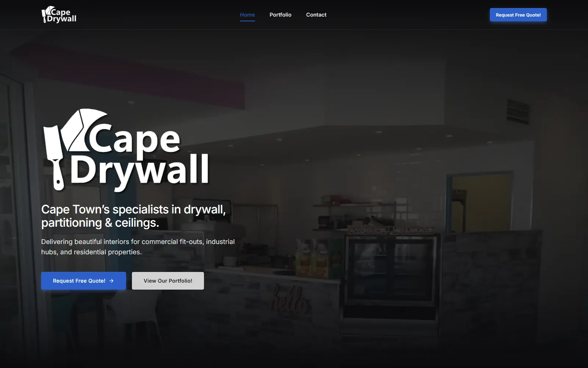Screen dimensions: 588x368
Task: Open the Home nav link
Action: pos(247,15)
